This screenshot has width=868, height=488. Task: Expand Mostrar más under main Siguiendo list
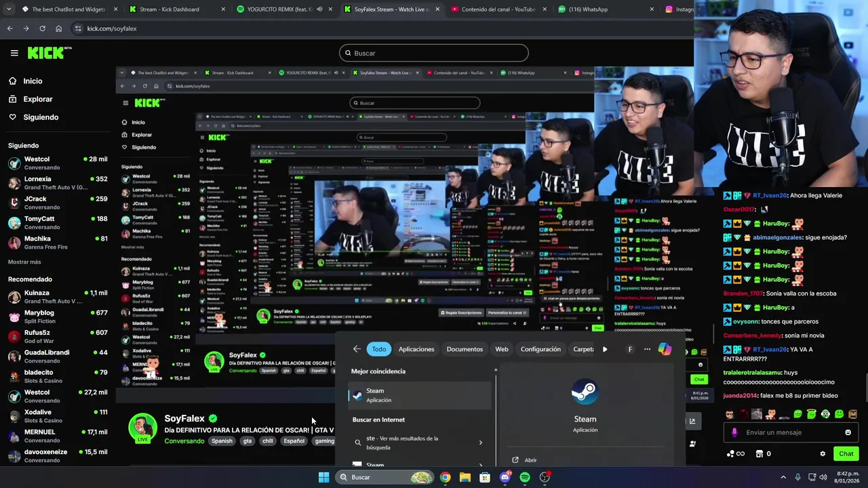[x=24, y=262]
